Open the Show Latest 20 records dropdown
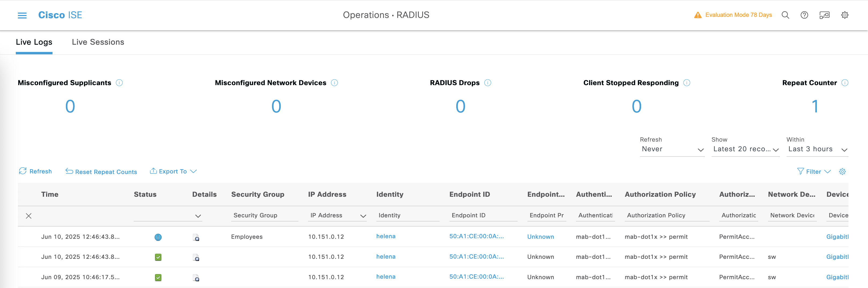The height and width of the screenshot is (288, 868). tap(745, 149)
